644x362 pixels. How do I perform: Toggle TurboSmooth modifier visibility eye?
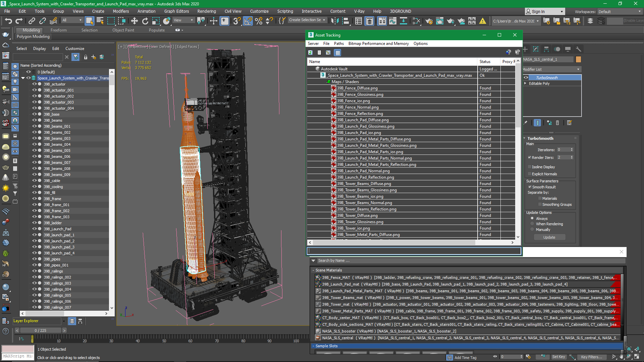(526, 77)
